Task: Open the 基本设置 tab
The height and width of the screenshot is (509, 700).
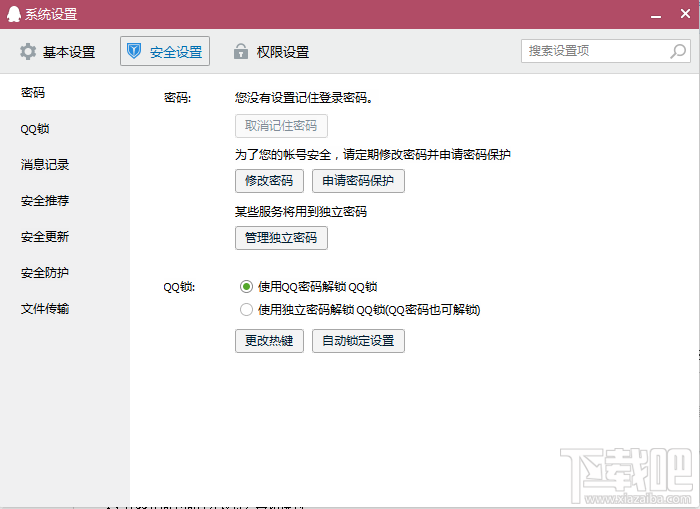Action: pos(58,52)
